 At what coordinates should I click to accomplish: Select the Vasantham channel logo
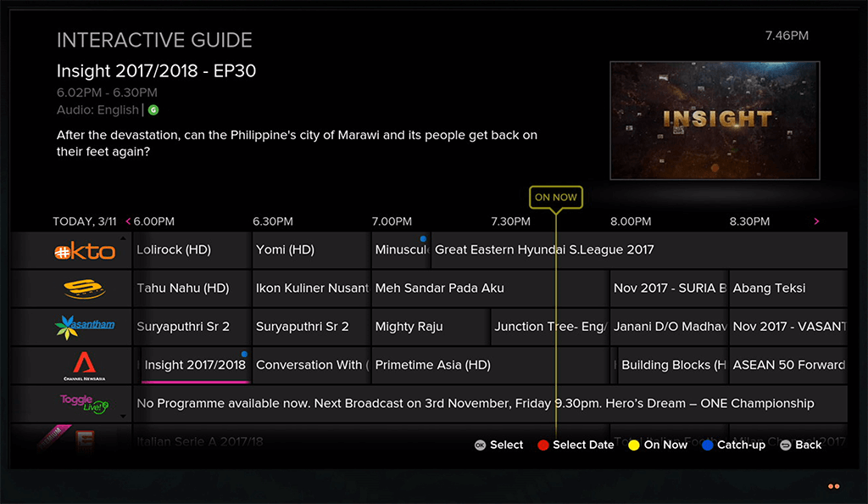tap(85, 327)
